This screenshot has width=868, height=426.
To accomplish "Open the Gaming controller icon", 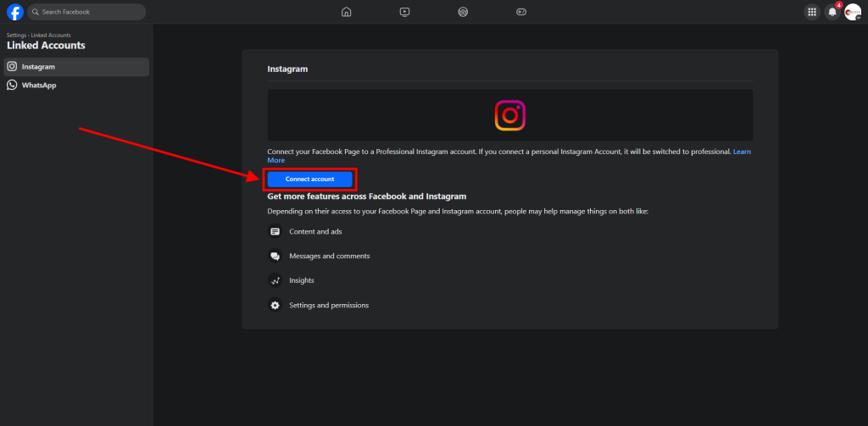I will pos(521,12).
